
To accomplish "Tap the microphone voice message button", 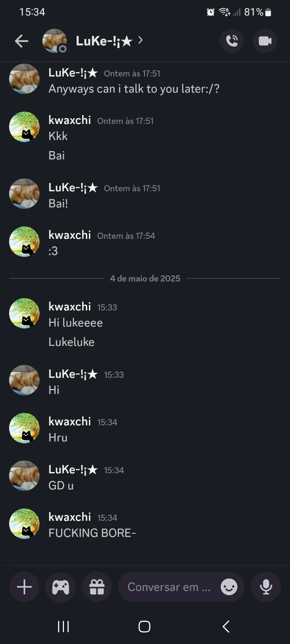I will pos(266,587).
